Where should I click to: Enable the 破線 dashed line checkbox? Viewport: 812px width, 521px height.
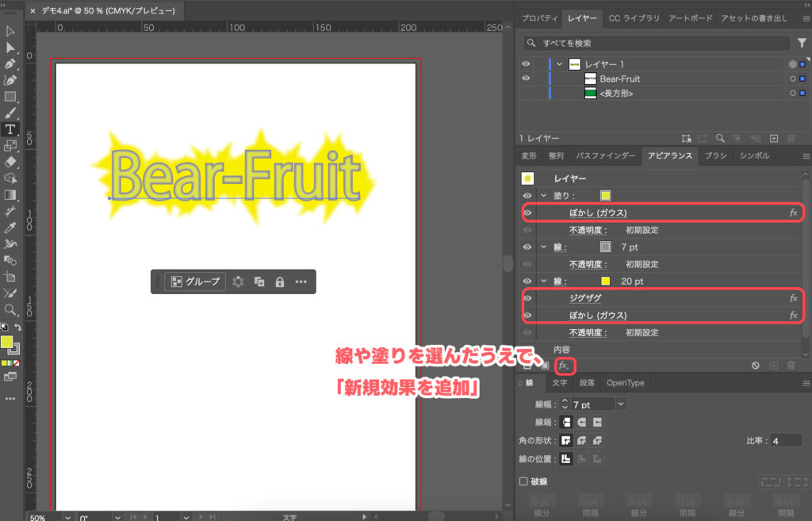[523, 481]
